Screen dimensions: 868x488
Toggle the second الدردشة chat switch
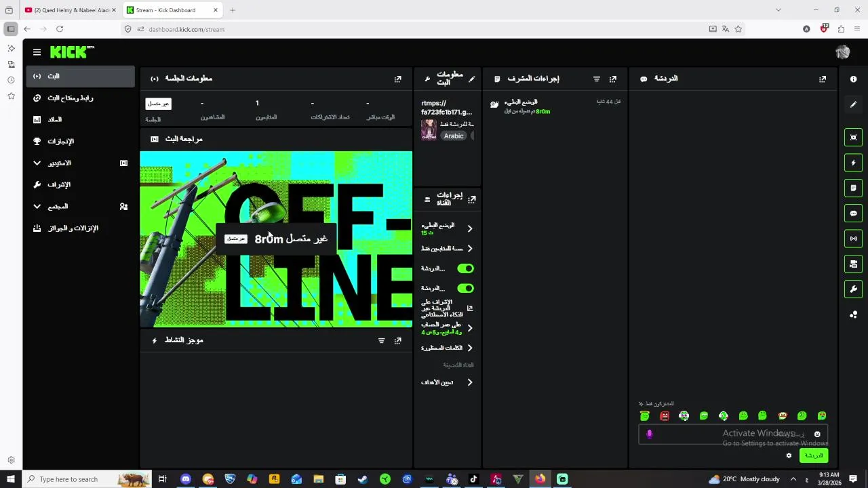[465, 288]
